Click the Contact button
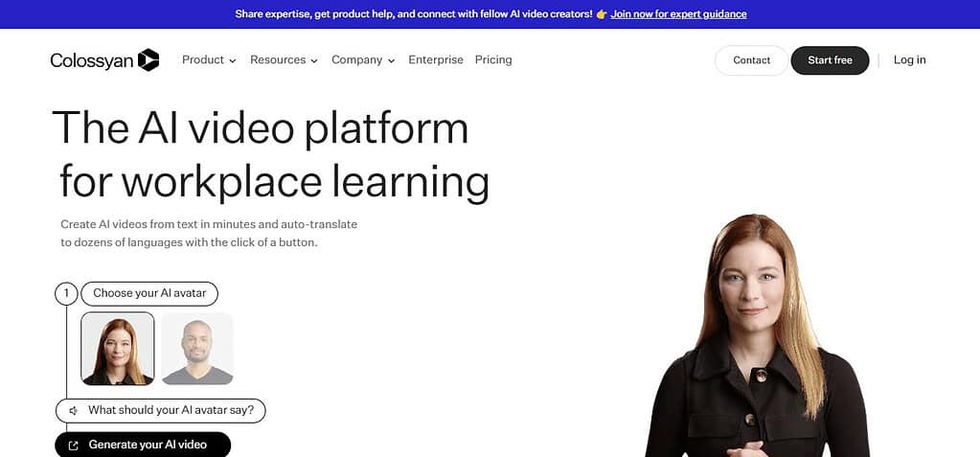Image resolution: width=980 pixels, height=457 pixels. tap(751, 60)
